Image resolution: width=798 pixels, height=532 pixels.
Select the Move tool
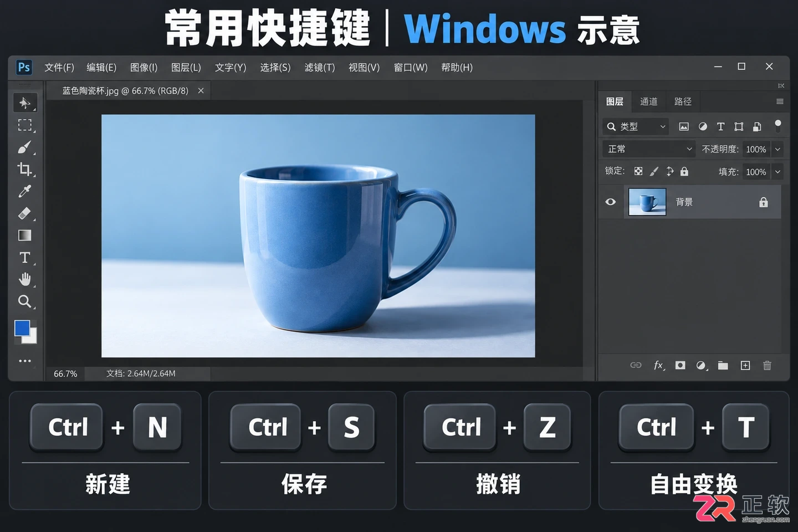(x=25, y=103)
